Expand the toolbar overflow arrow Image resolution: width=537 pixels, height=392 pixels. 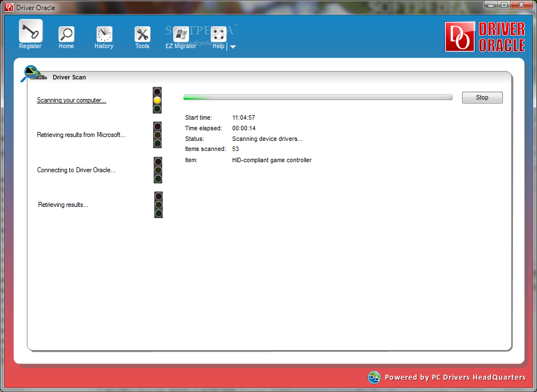[233, 47]
